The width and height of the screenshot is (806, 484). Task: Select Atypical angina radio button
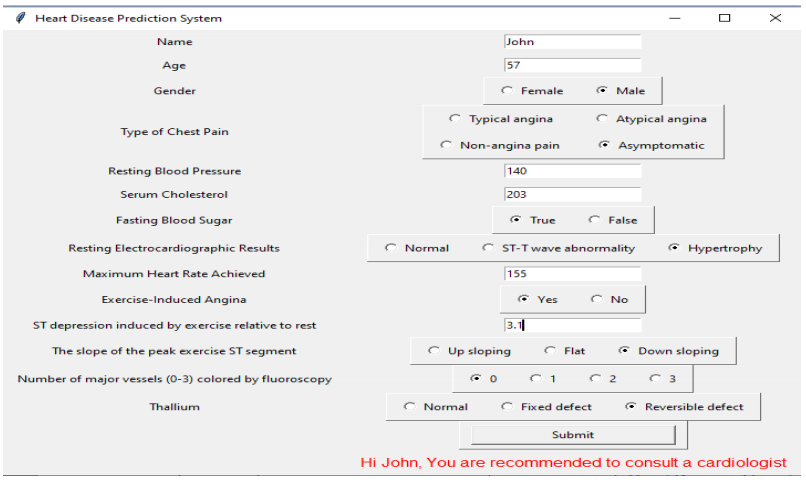pos(602,118)
